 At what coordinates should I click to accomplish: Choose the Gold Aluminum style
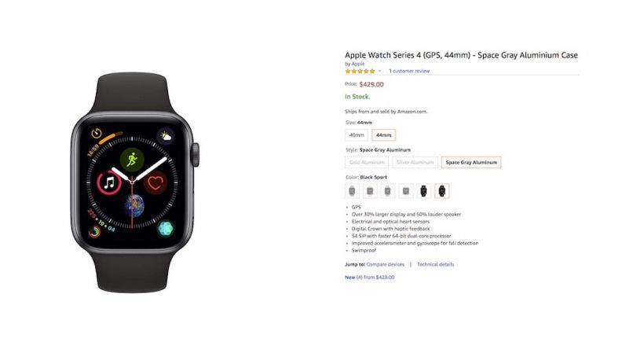pyautogui.click(x=367, y=163)
